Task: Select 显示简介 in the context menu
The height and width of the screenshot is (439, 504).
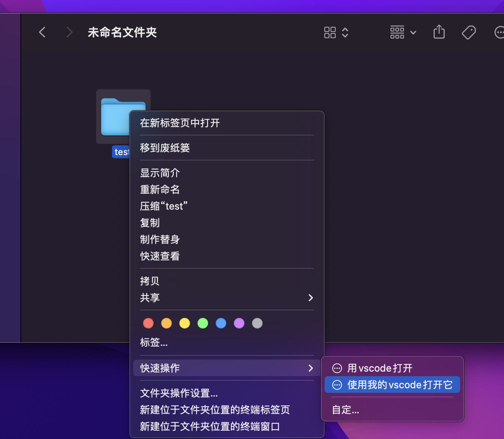Action: point(227,173)
